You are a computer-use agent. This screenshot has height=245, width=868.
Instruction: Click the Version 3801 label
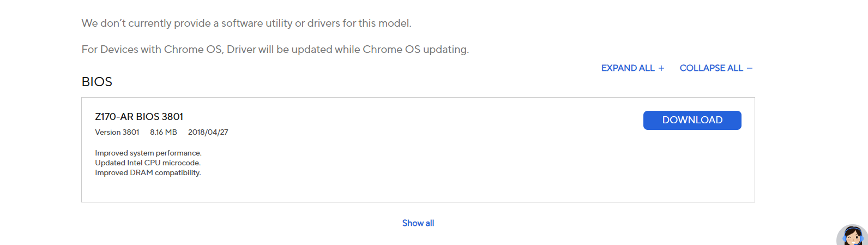tap(117, 132)
